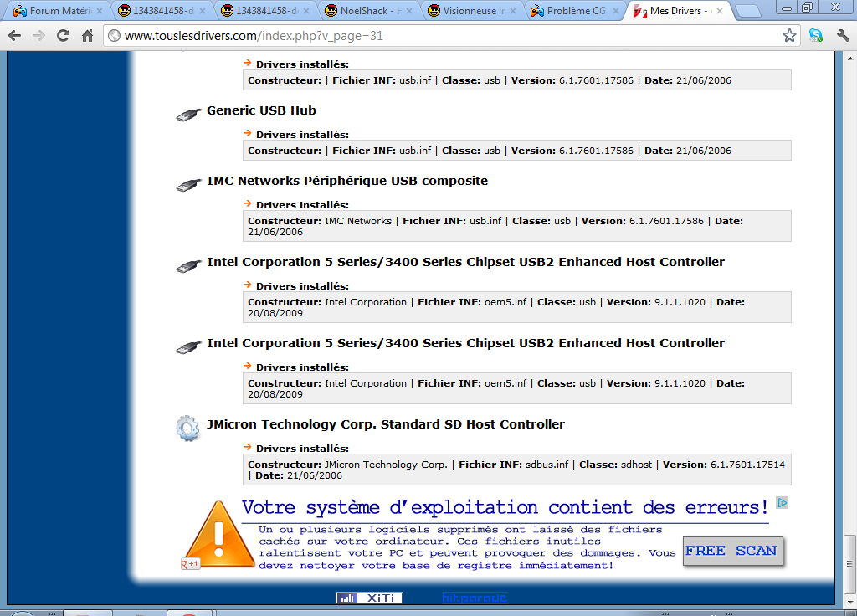The image size is (857, 616).
Task: Click the JMicron Standard SD Host Controller heading
Action: click(x=386, y=424)
